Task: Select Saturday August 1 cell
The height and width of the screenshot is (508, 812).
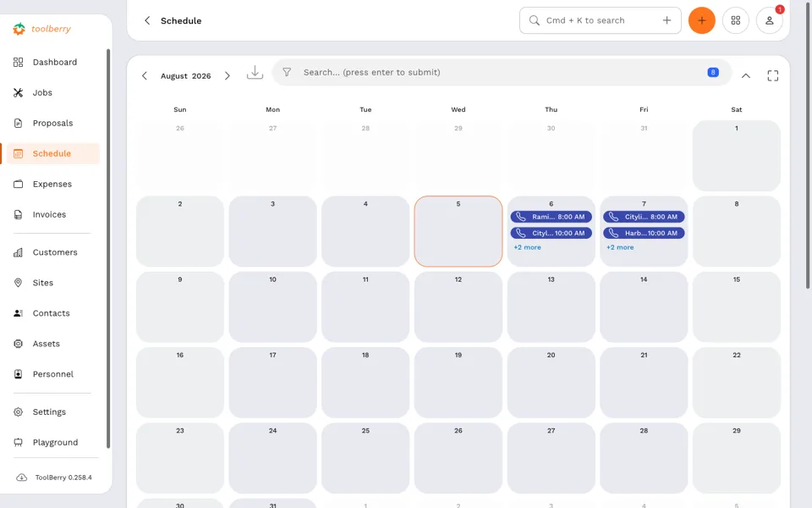Action: (x=737, y=156)
